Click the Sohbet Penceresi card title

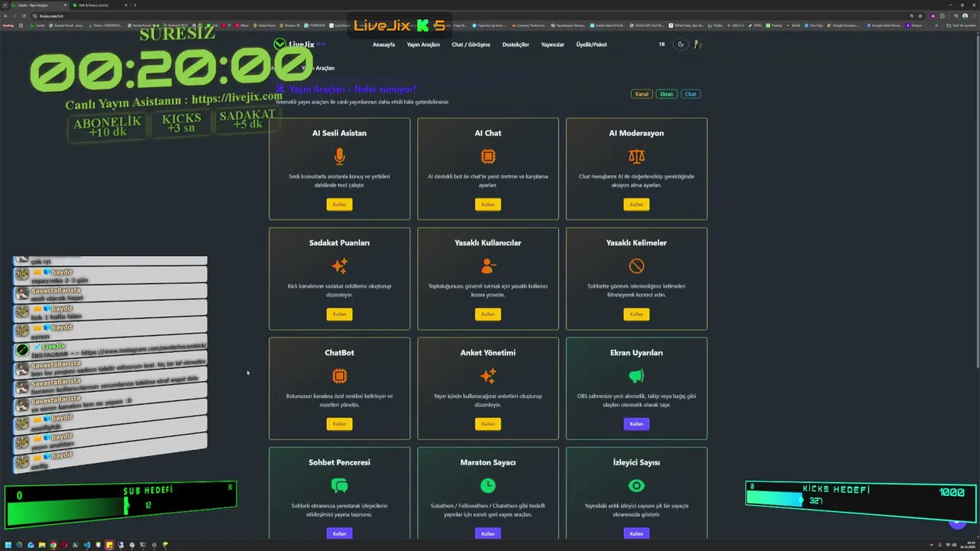point(339,462)
